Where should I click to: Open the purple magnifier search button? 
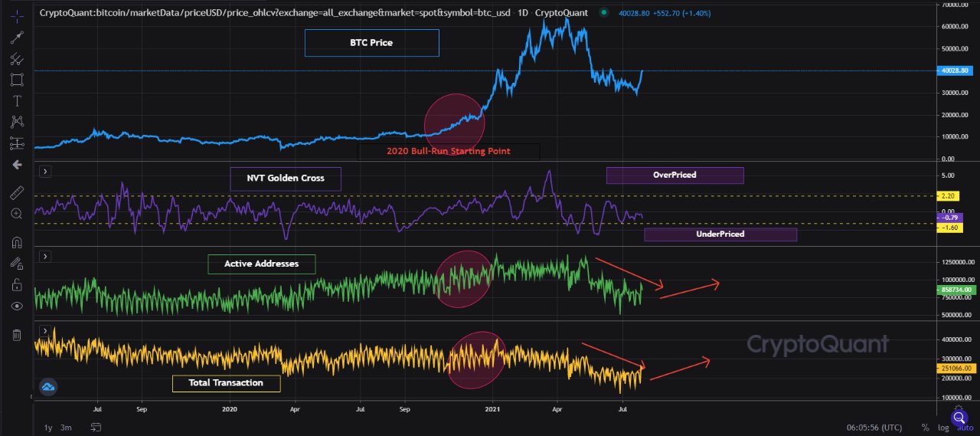click(959, 417)
